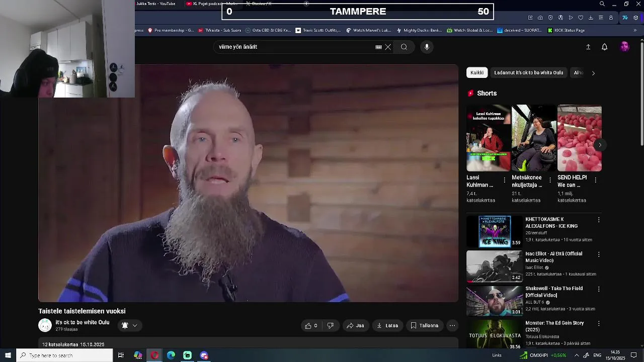644x362 pixels.
Task: Toggle the subscription notification bell for the channel
Action: coord(125,325)
